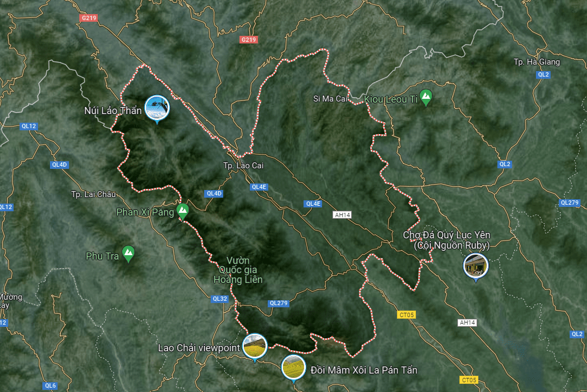Click the QL279 road shield near Hoàng Liên

click(x=279, y=304)
